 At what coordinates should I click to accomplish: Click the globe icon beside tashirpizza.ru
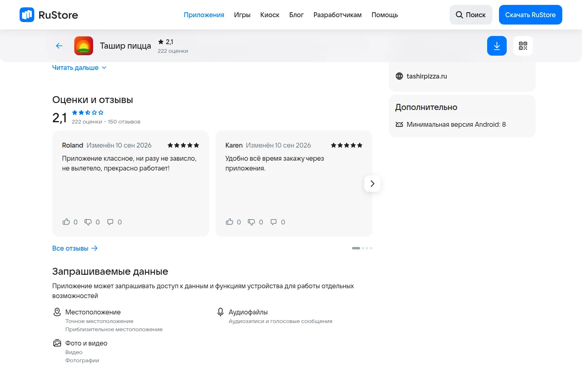point(399,76)
